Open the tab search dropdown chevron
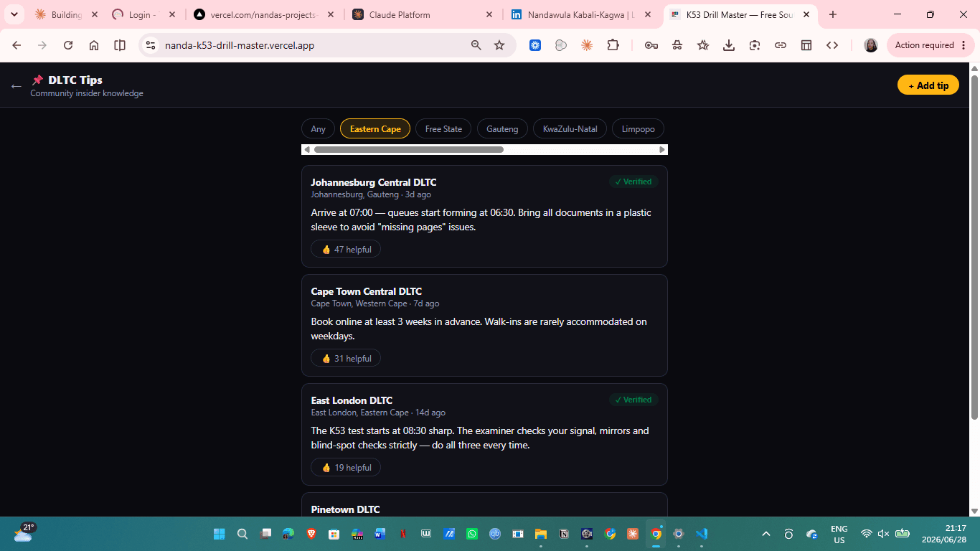The height and width of the screenshot is (551, 980). pyautogui.click(x=14, y=14)
